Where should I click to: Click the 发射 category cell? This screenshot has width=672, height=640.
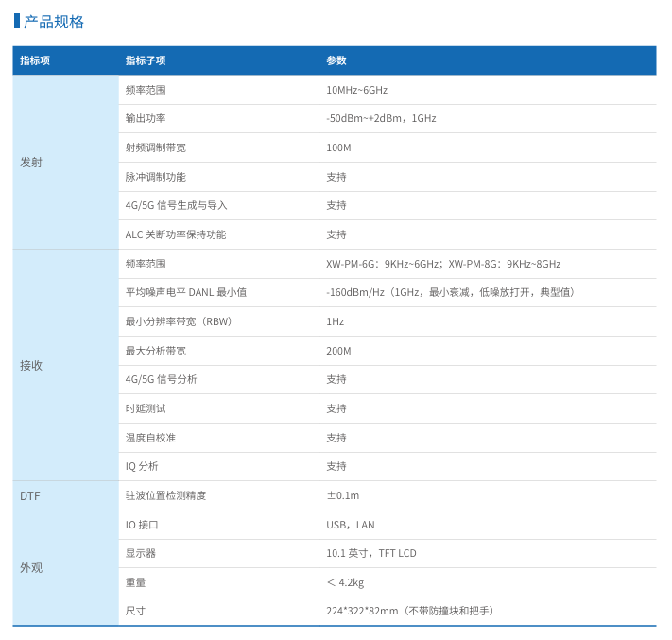tap(31, 163)
